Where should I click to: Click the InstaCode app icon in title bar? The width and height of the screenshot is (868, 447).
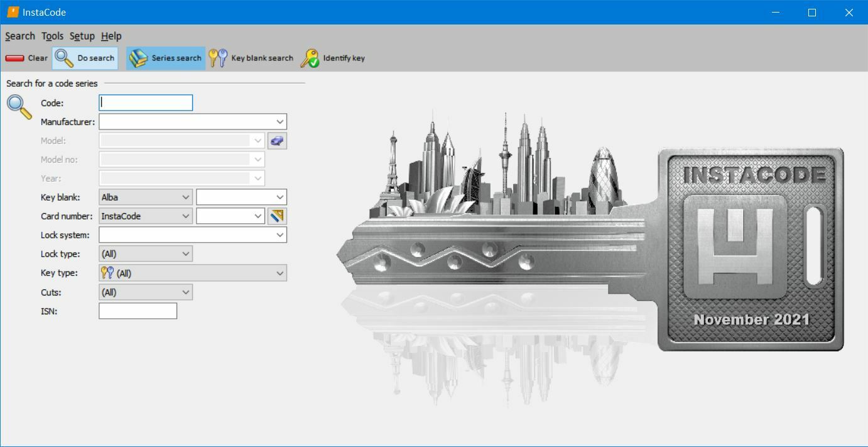click(13, 12)
